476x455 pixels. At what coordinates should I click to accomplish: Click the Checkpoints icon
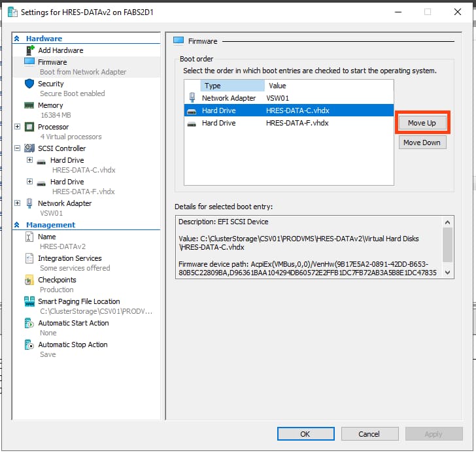[x=29, y=280]
